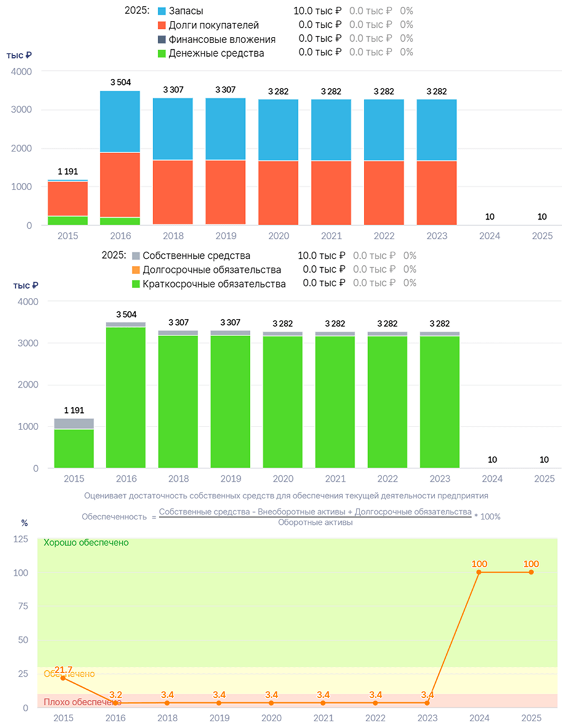Select the Финансовые вложения legend label
The image size is (562, 728).
(x=222, y=39)
